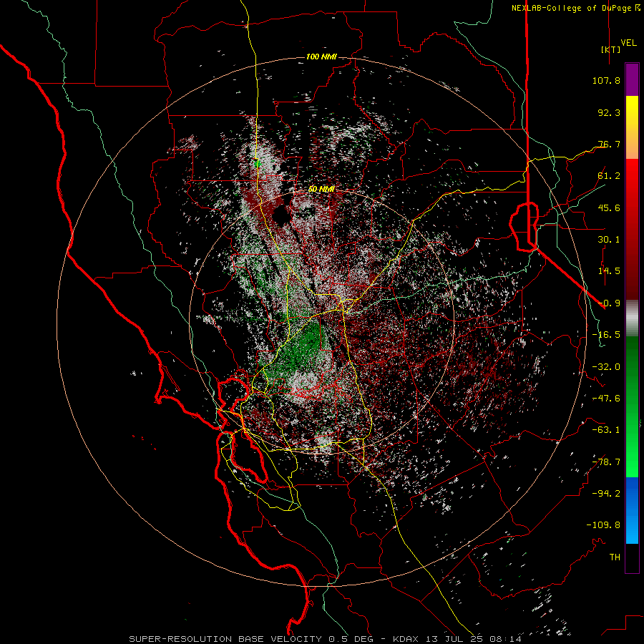
Task: Click the VEL label above the color scale
Action: [628, 43]
